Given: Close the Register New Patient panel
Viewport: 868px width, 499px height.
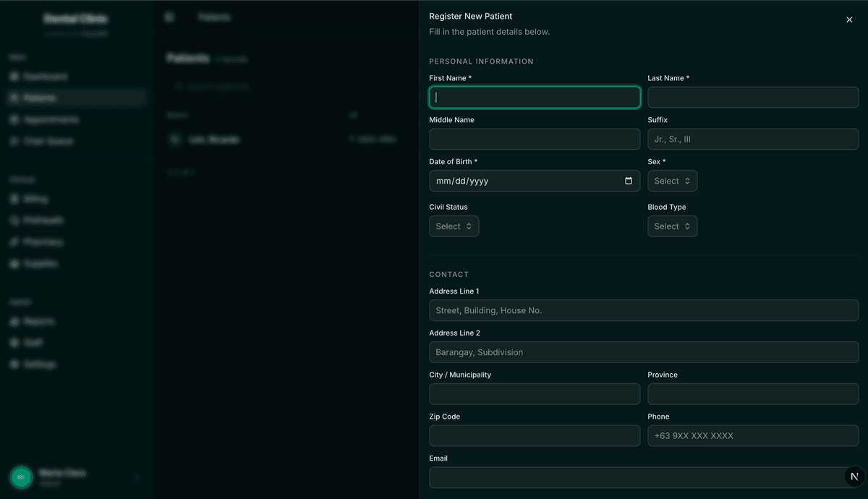Looking at the screenshot, I should click(849, 20).
